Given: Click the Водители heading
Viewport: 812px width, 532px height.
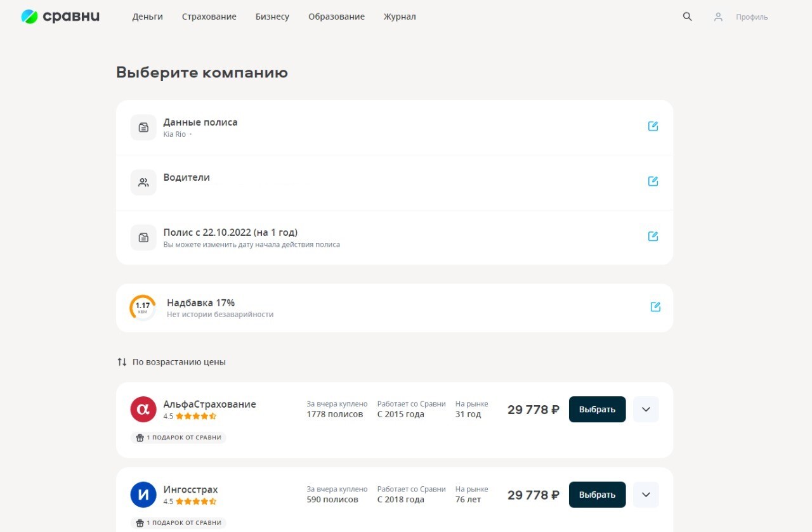Looking at the screenshot, I should [187, 178].
